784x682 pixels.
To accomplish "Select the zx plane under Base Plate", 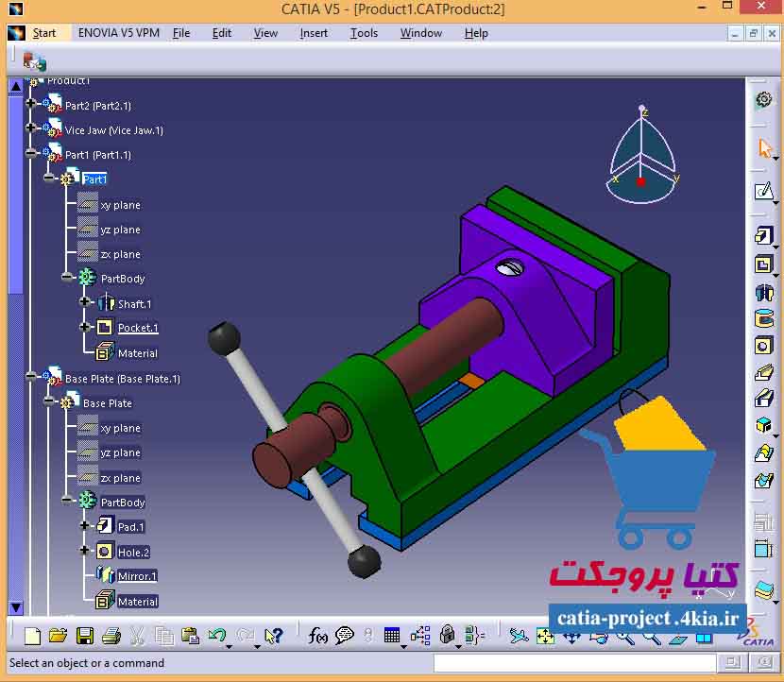I will click(121, 478).
